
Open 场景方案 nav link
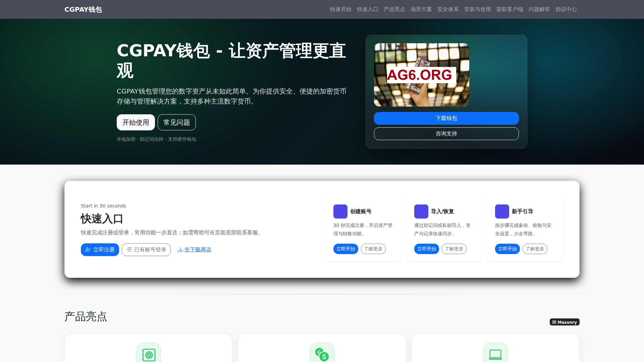tap(421, 9)
